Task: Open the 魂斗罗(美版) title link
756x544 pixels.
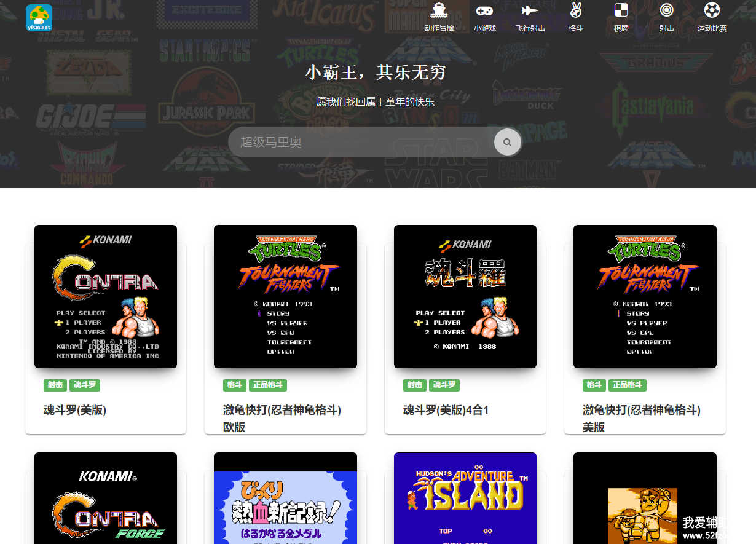Action: 75,410
